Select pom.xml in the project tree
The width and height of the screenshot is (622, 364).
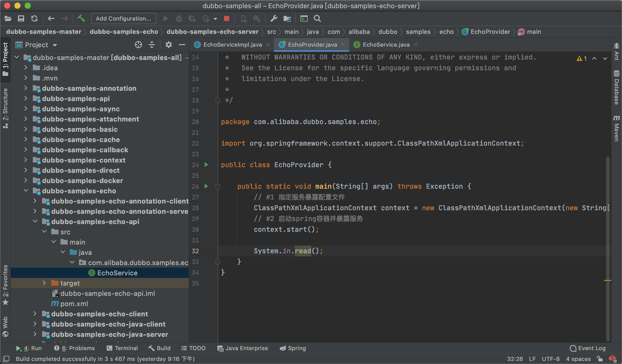74,304
